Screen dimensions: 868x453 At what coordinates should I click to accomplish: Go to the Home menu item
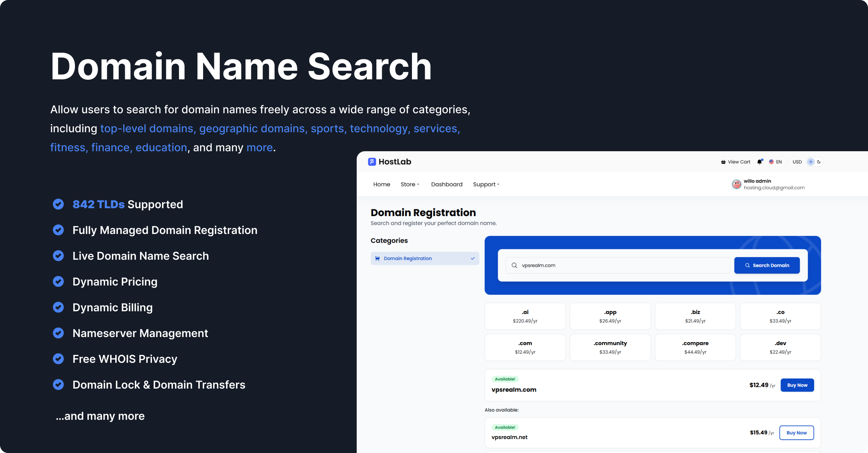pos(381,184)
